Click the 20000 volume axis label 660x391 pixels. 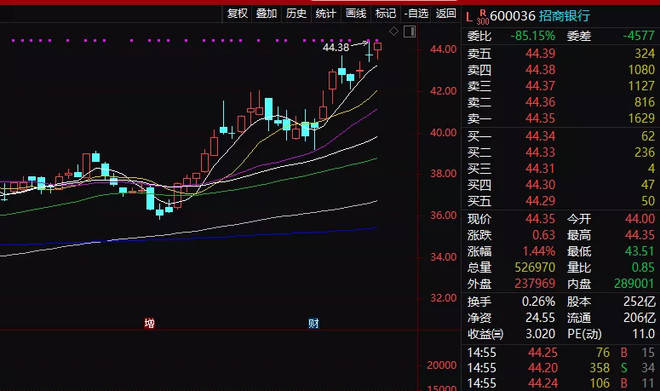click(x=442, y=365)
